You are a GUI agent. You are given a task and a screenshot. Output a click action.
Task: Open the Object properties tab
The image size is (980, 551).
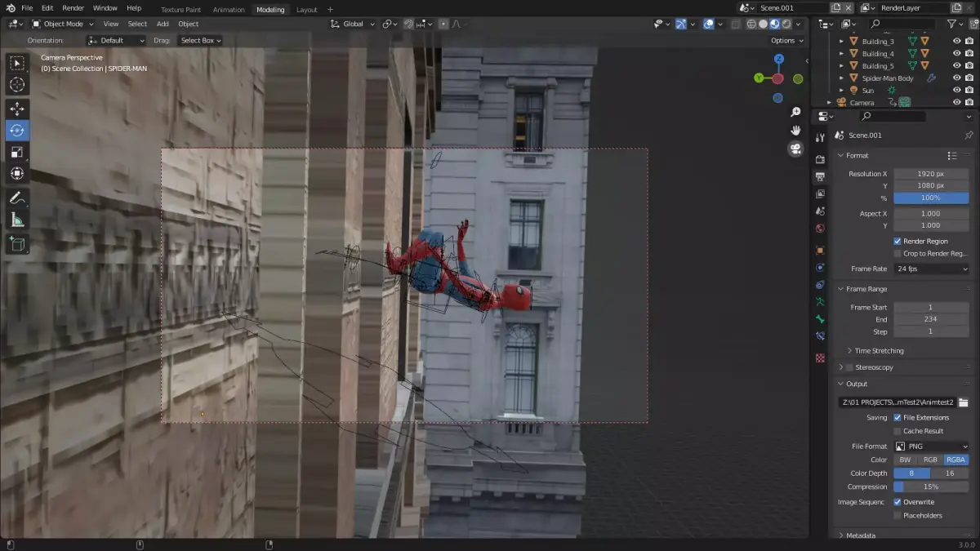point(820,251)
